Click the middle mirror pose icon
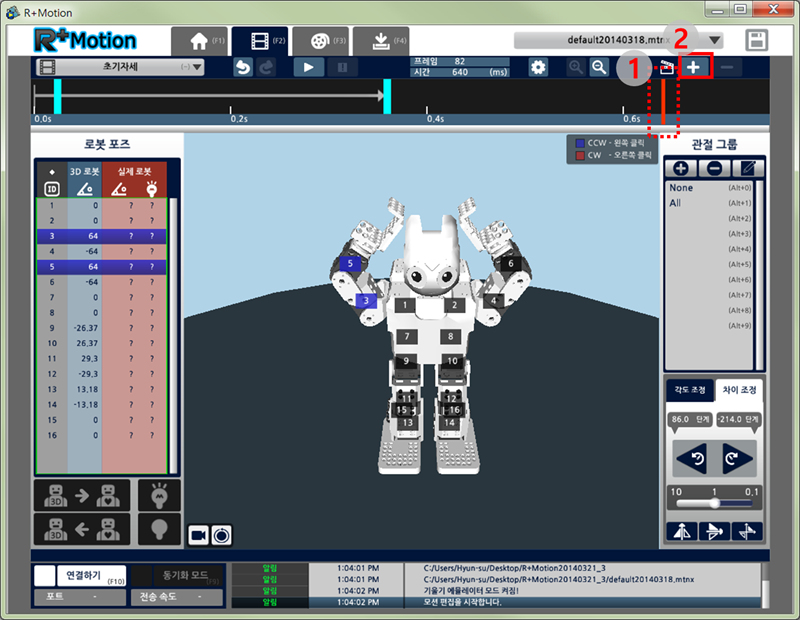800x620 pixels. [714, 532]
